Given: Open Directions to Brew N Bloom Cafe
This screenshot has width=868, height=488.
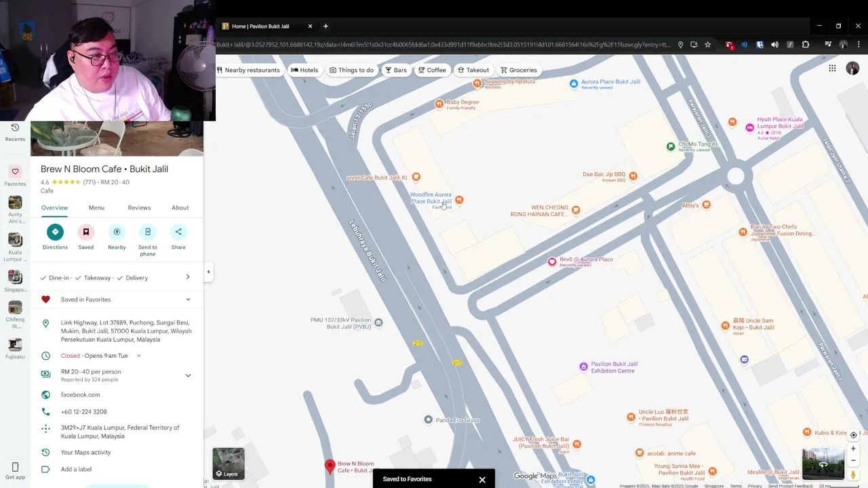Looking at the screenshot, I should click(x=55, y=237).
